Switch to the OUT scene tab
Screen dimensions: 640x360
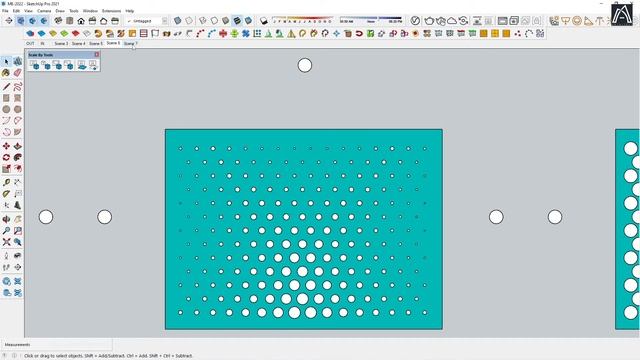pyautogui.click(x=31, y=43)
